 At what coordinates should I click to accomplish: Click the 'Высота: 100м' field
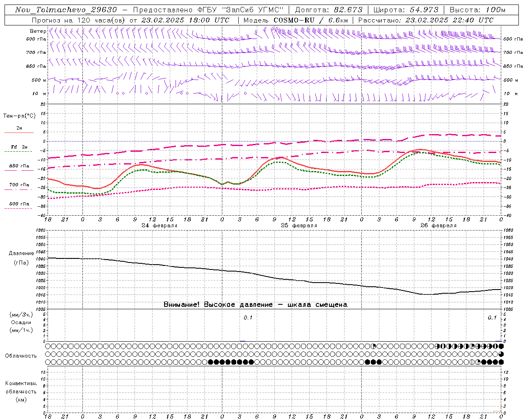coord(477,10)
